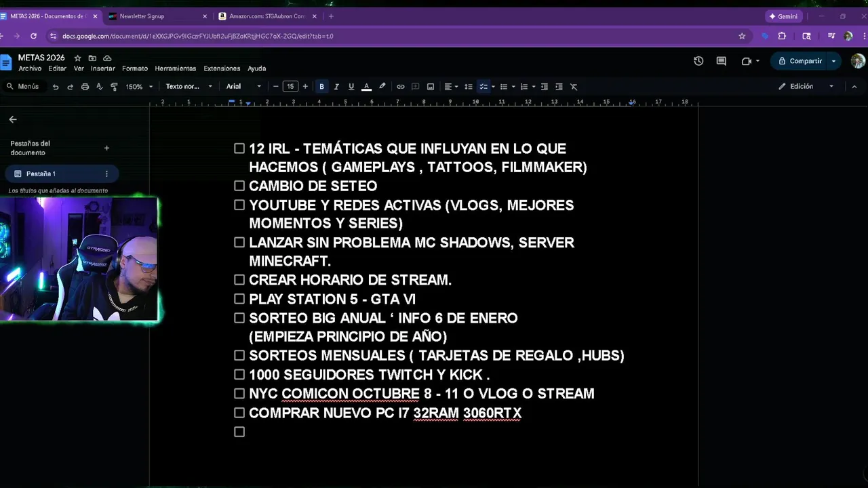
Task: Expand share options arrow beside Compartir
Action: (x=834, y=61)
